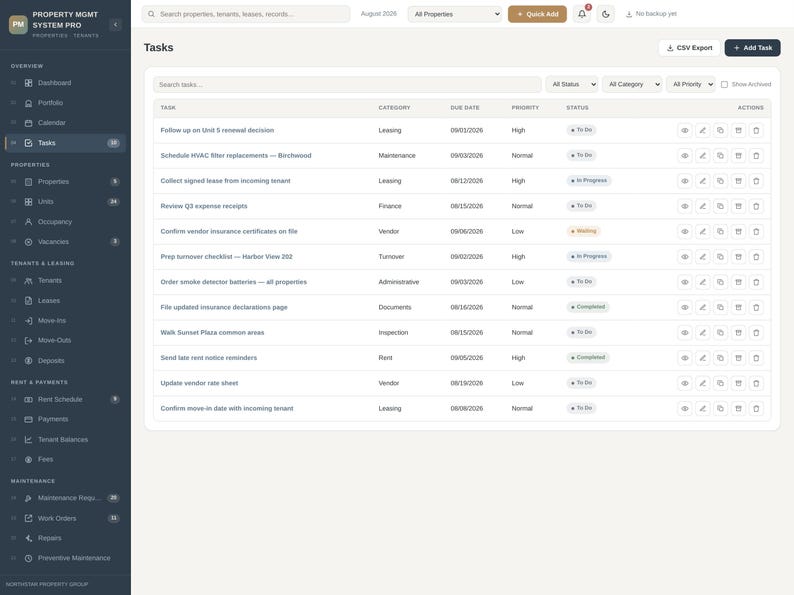Delete the 'Prep turnover checklist' task
The image size is (794, 595).
[756, 257]
